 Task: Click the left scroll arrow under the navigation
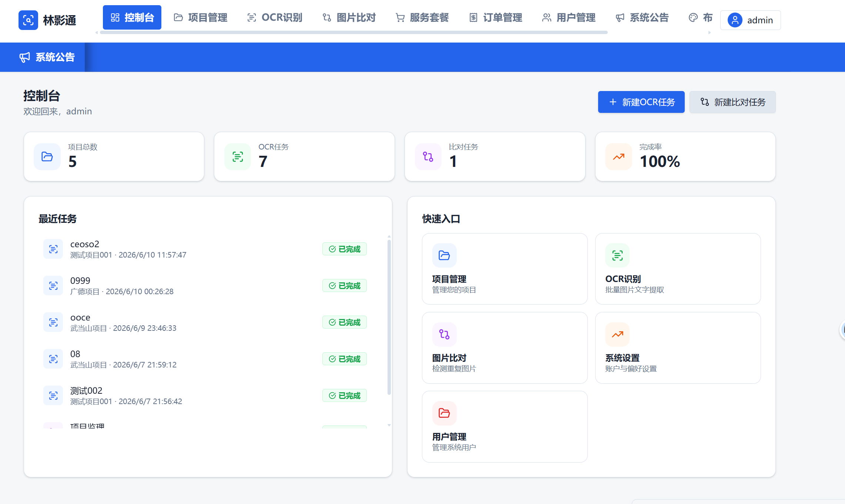(x=97, y=33)
